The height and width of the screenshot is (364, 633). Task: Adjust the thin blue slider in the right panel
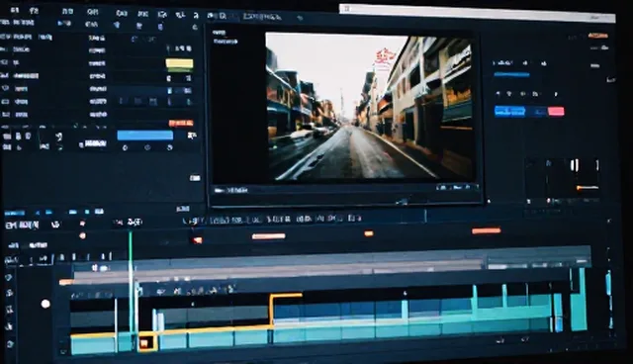click(x=511, y=74)
